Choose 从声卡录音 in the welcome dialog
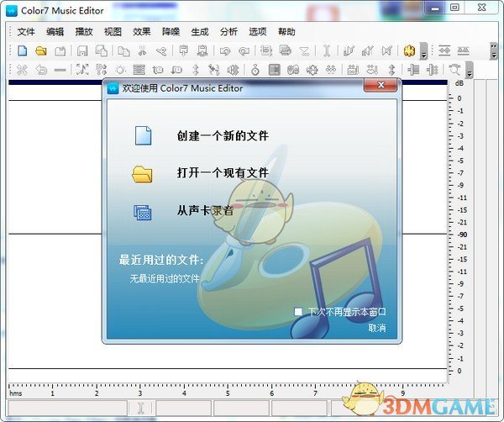The image size is (504, 422). (206, 210)
